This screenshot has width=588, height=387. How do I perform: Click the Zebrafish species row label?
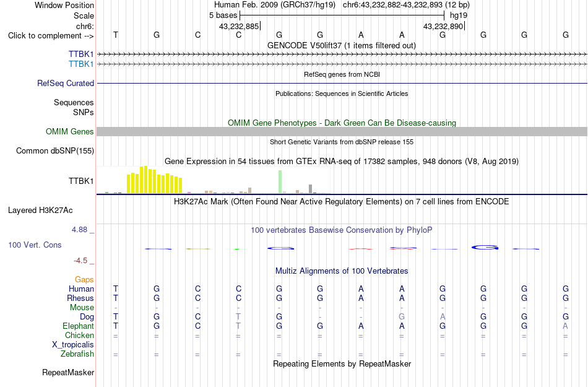click(x=77, y=354)
